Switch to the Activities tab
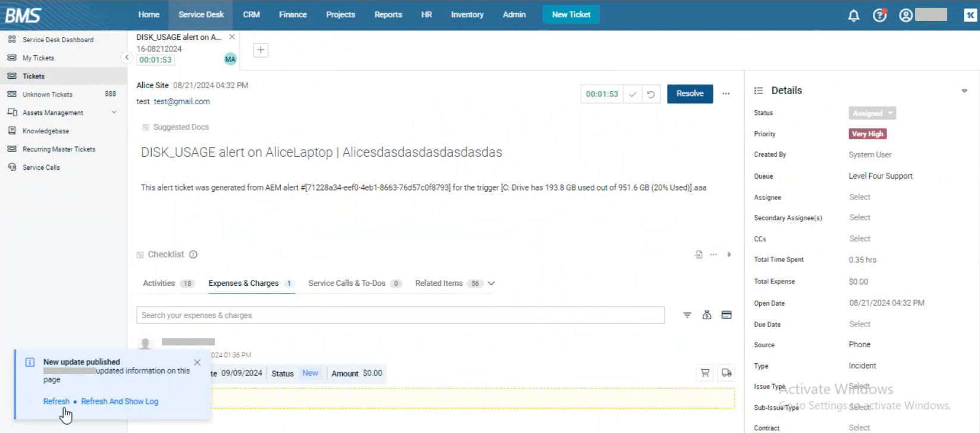The width and height of the screenshot is (980, 433). pos(159,284)
